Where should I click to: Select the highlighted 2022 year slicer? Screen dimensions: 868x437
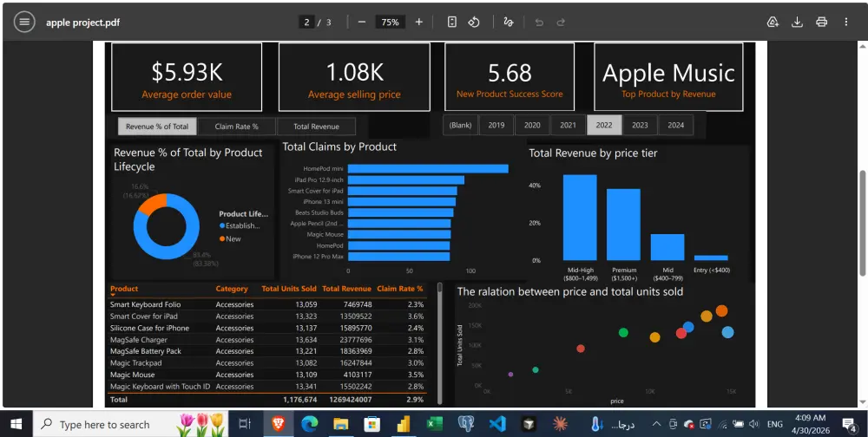(604, 125)
